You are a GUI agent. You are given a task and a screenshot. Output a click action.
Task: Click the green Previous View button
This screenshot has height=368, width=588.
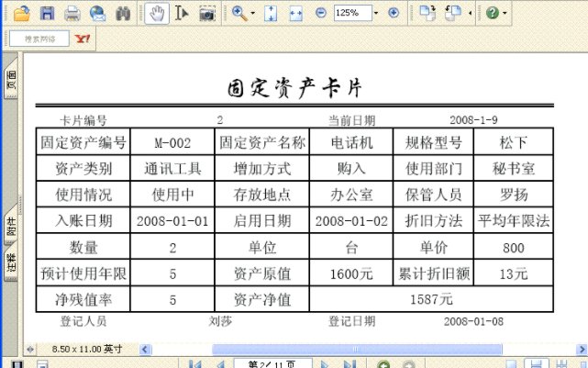[383, 364]
